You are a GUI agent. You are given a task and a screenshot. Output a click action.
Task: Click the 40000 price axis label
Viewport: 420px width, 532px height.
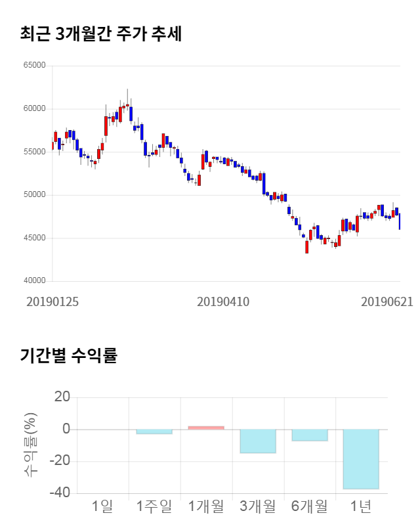coord(34,281)
